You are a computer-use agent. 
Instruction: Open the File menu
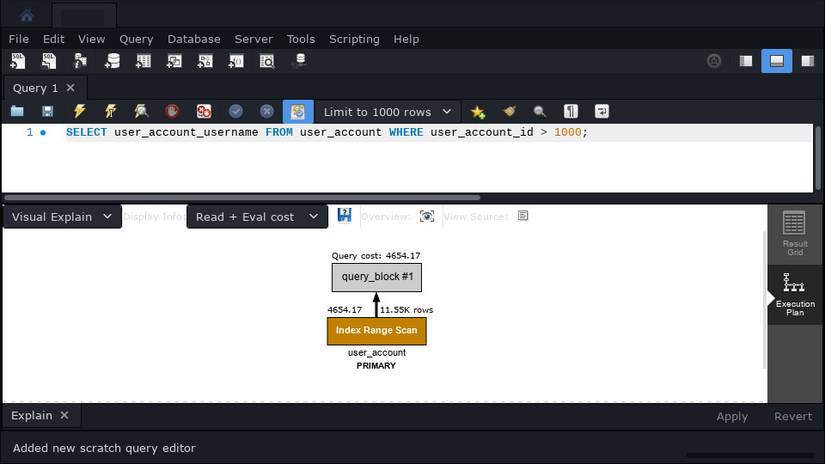pyautogui.click(x=18, y=39)
